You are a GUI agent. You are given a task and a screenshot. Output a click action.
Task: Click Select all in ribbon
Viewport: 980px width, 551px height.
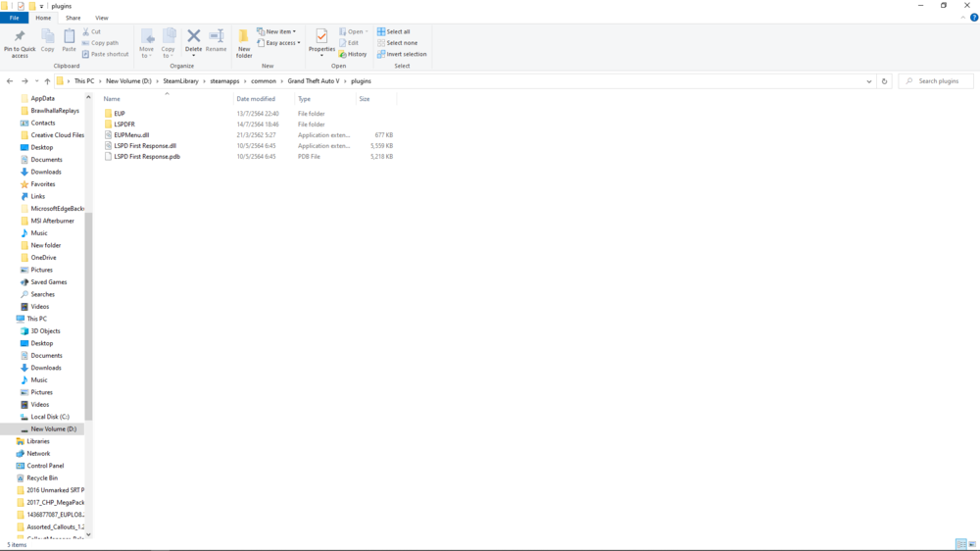pos(394,31)
